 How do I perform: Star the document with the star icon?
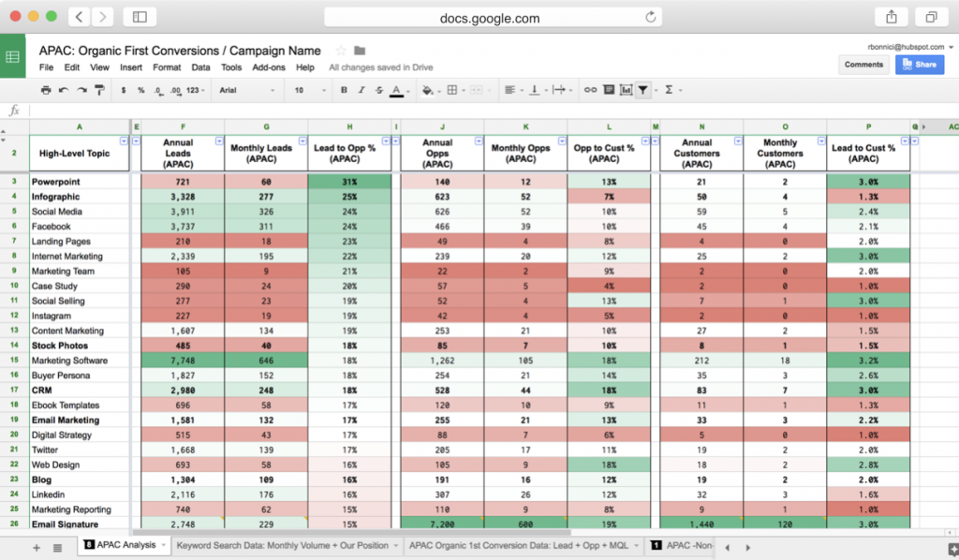click(x=341, y=51)
